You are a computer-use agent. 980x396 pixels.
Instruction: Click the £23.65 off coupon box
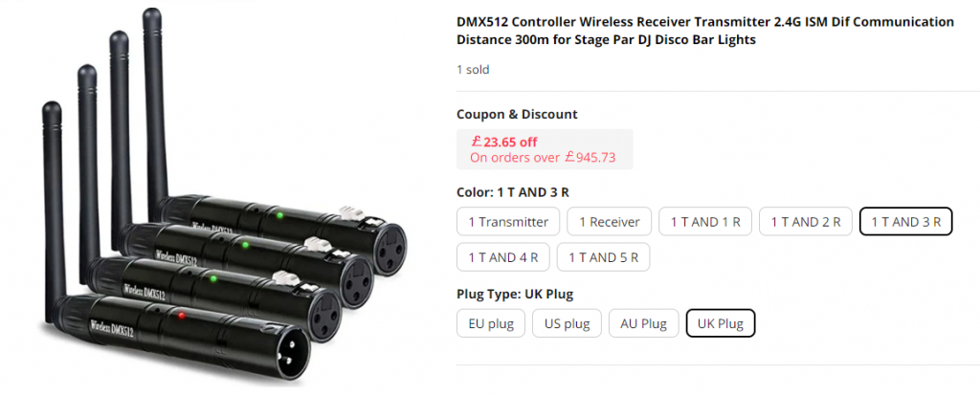(x=545, y=149)
